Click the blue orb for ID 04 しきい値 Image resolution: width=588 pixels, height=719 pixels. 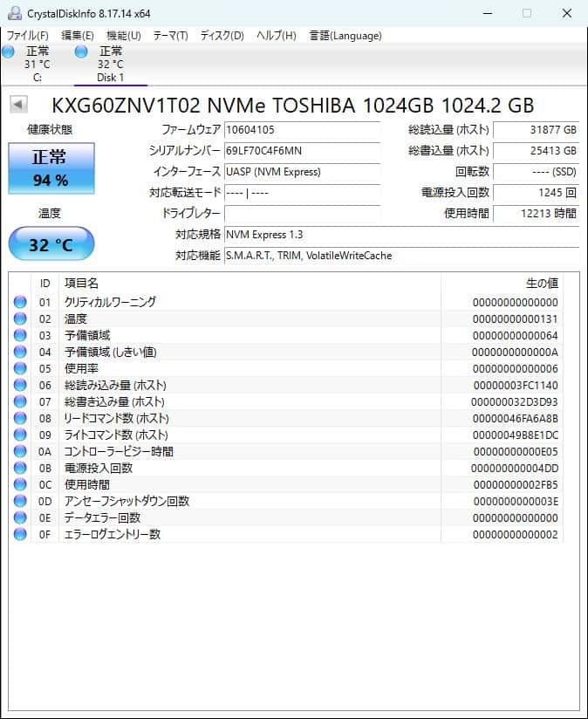click(20, 352)
